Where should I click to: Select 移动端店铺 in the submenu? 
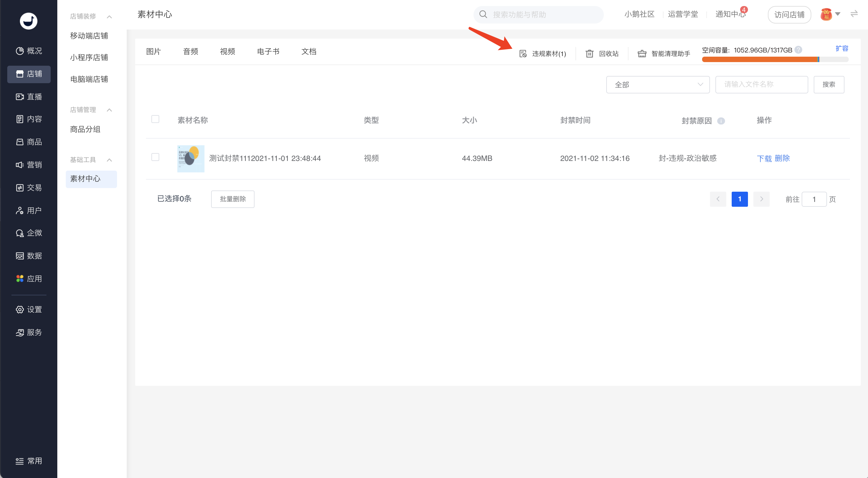click(x=89, y=36)
